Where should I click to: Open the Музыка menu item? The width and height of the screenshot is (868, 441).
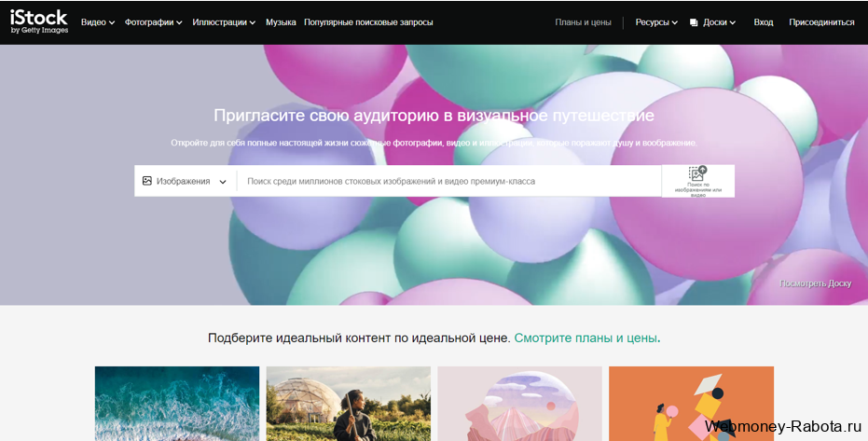[x=281, y=22]
